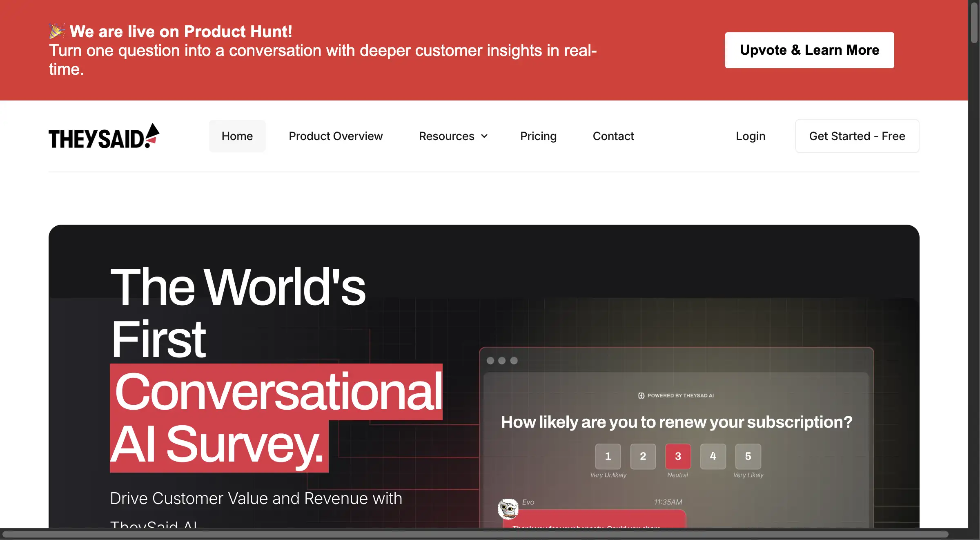Click the Login link in navbar
This screenshot has width=980, height=540.
751,136
